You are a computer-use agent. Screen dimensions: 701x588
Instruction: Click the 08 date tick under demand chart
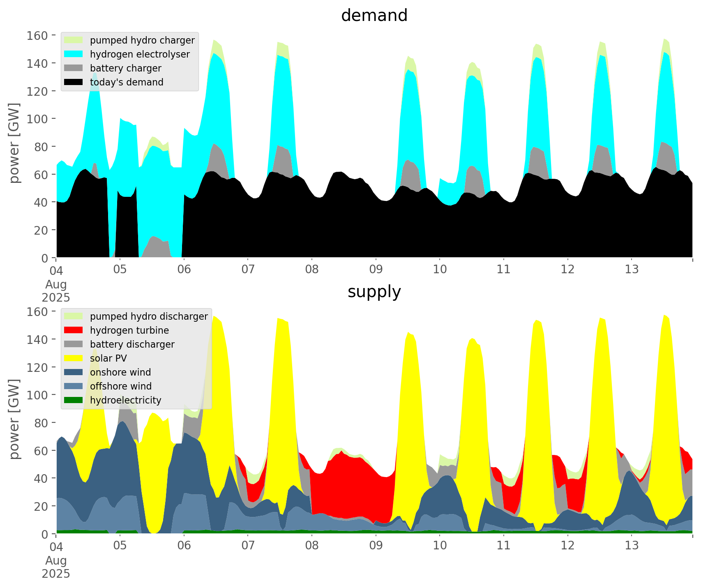click(x=312, y=270)
